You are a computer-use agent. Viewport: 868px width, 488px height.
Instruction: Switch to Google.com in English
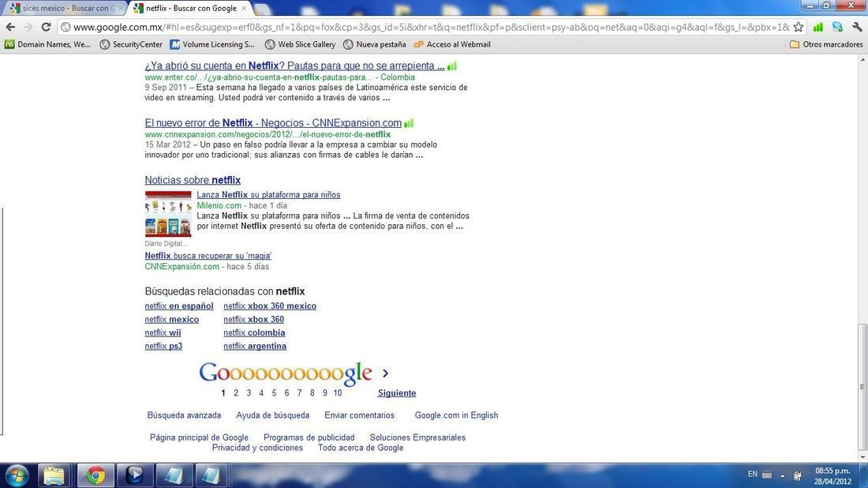point(457,415)
